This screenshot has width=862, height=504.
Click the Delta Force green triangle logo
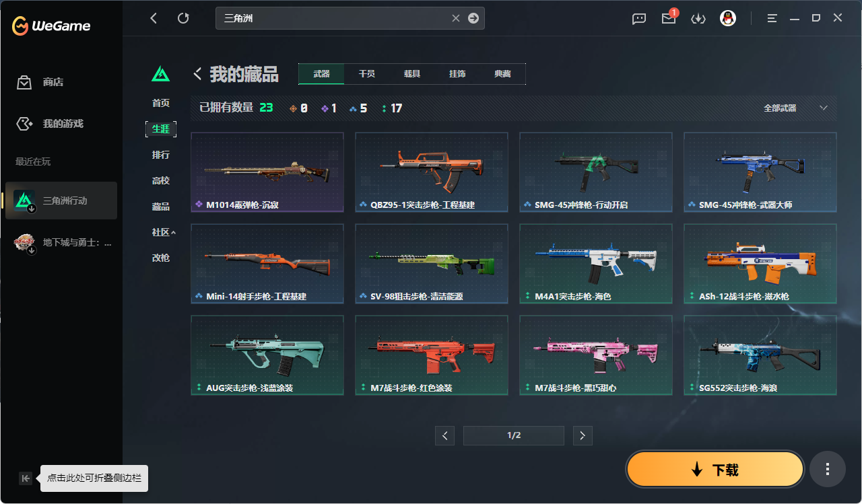[x=161, y=73]
